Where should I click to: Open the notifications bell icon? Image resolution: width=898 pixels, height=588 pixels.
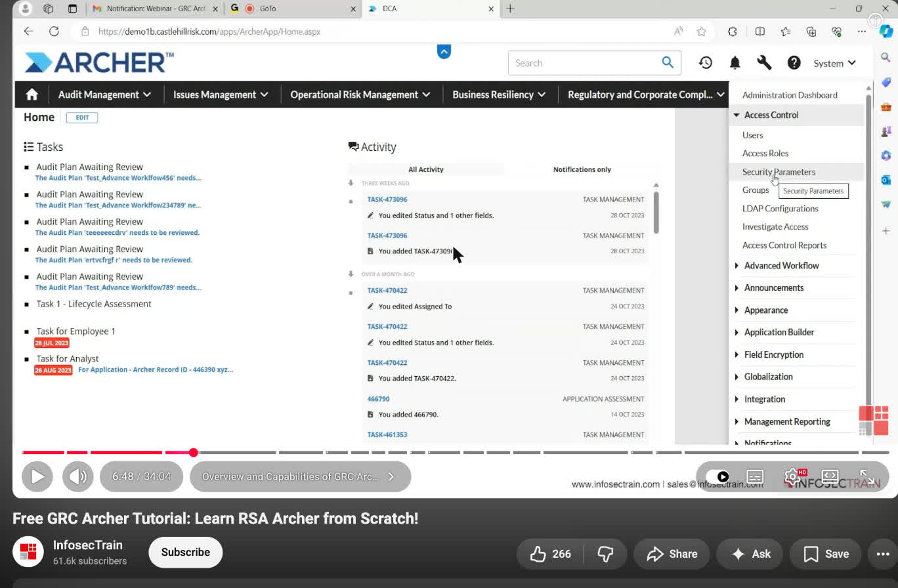[x=735, y=63]
